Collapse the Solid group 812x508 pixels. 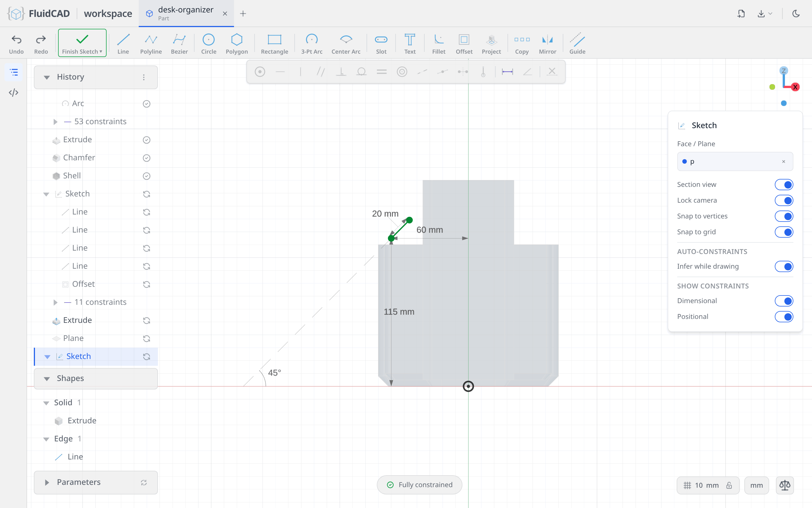pos(46,403)
